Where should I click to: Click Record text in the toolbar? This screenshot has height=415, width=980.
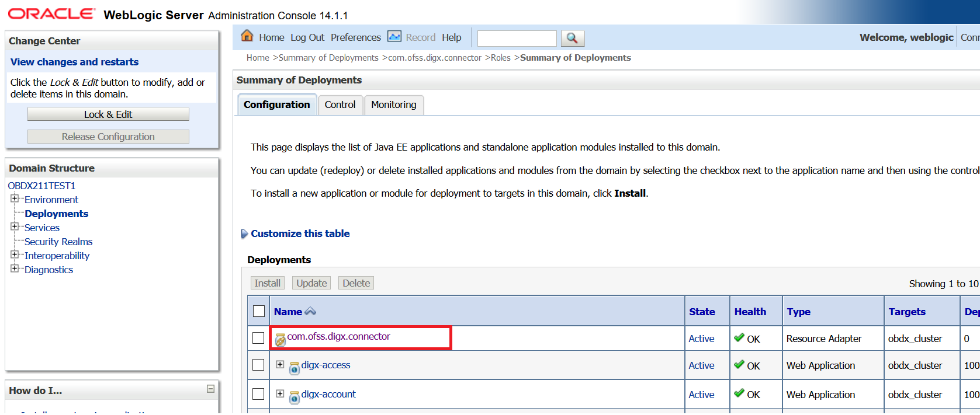point(421,37)
